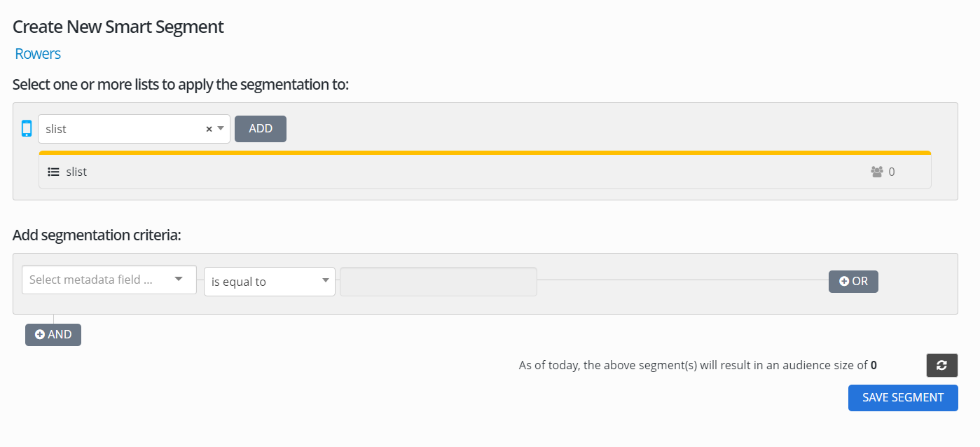Select the mobile phone icon beside the list selector

pyautogui.click(x=26, y=128)
